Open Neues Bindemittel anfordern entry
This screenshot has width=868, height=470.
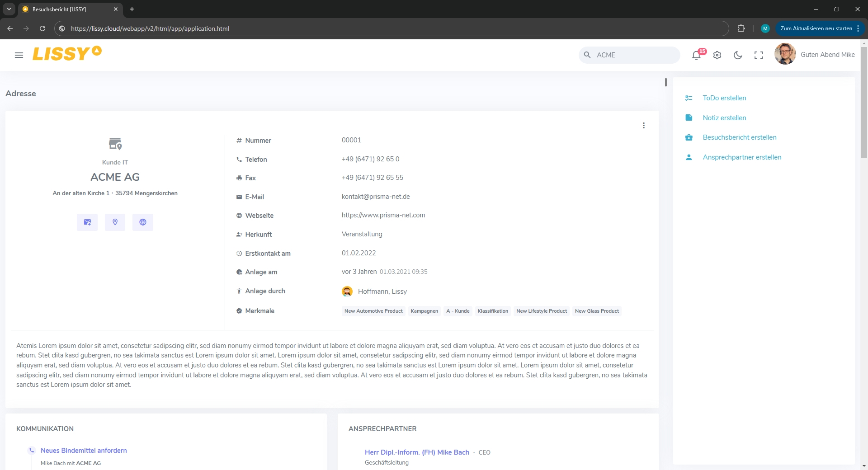84,451
